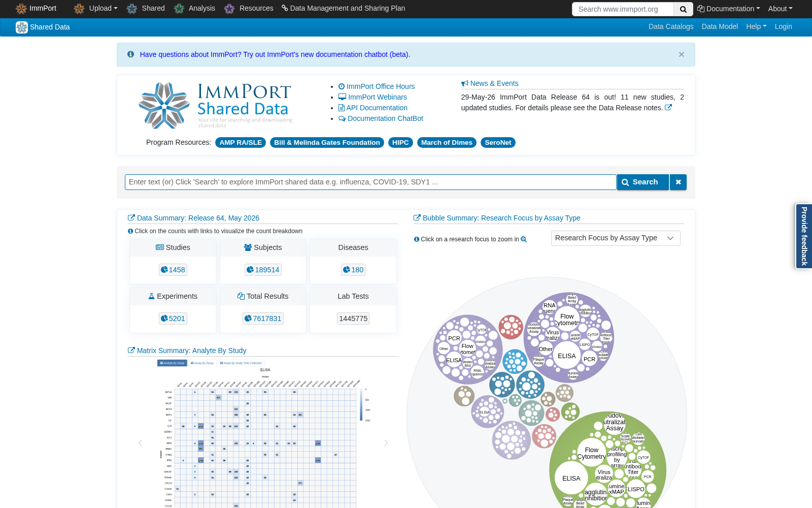The width and height of the screenshot is (812, 508).
Task: Open Data Model page
Action: (720, 26)
